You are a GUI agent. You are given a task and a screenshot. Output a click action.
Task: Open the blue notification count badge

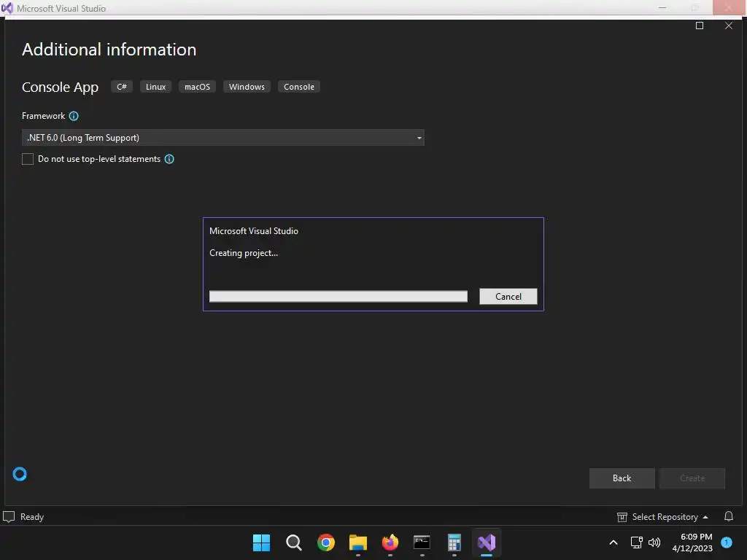727,542
